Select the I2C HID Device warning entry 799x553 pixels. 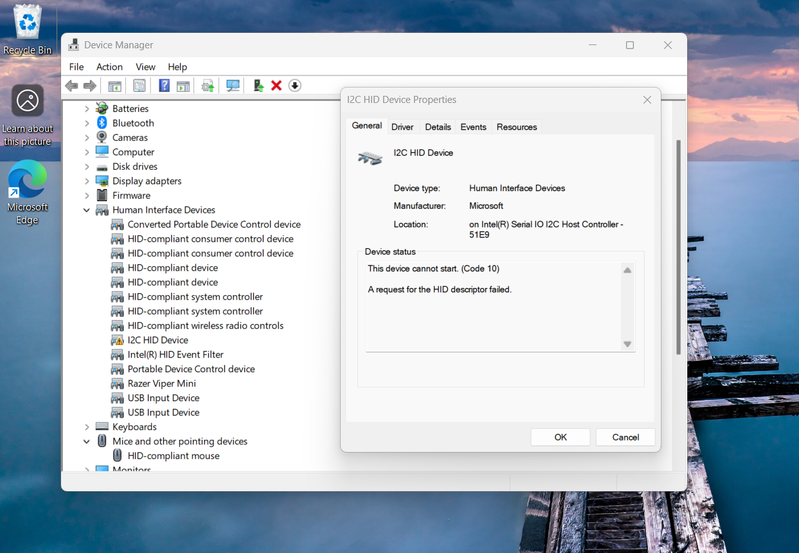[x=157, y=340]
